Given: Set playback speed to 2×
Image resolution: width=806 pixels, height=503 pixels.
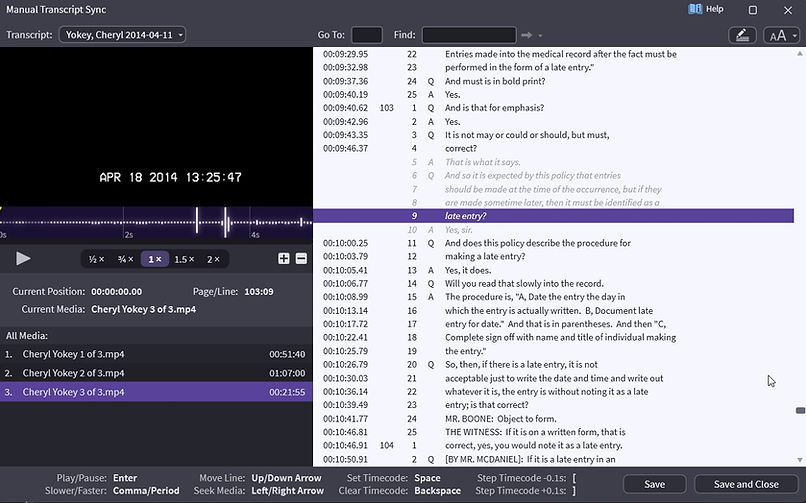Looking at the screenshot, I should click(213, 259).
